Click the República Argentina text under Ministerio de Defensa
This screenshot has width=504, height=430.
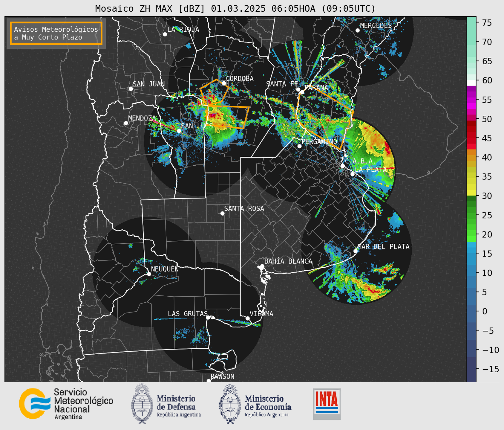[179, 415]
